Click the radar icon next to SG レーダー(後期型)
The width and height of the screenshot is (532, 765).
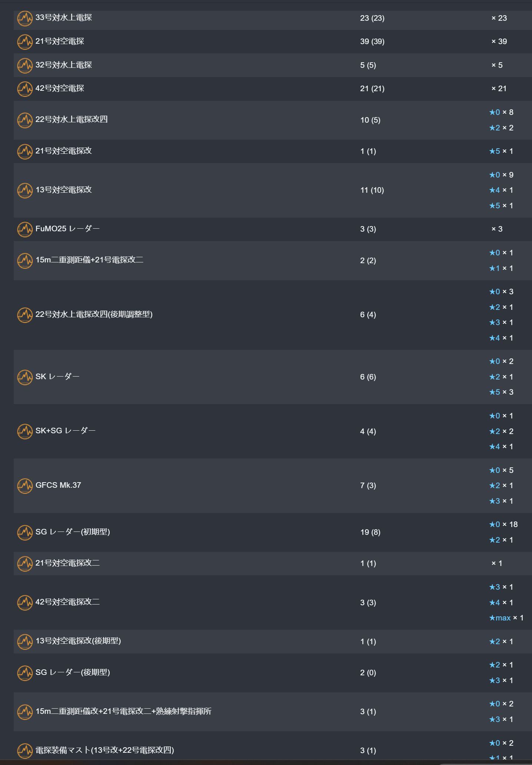pyautogui.click(x=25, y=673)
